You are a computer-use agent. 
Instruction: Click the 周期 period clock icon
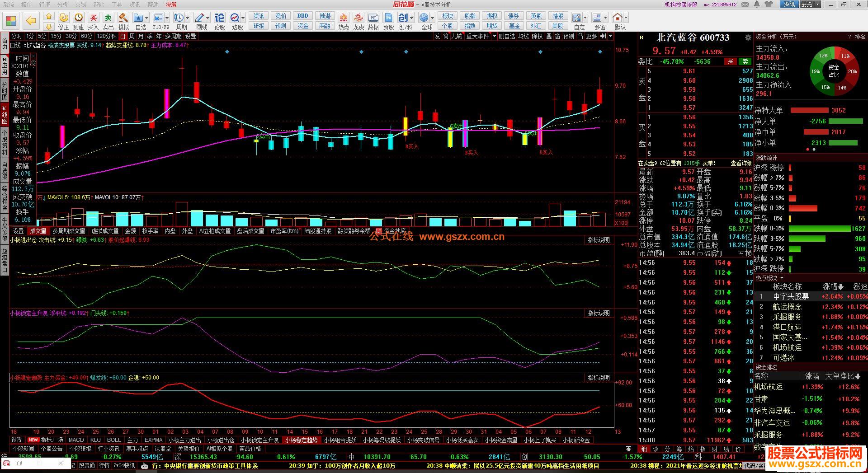point(179,18)
